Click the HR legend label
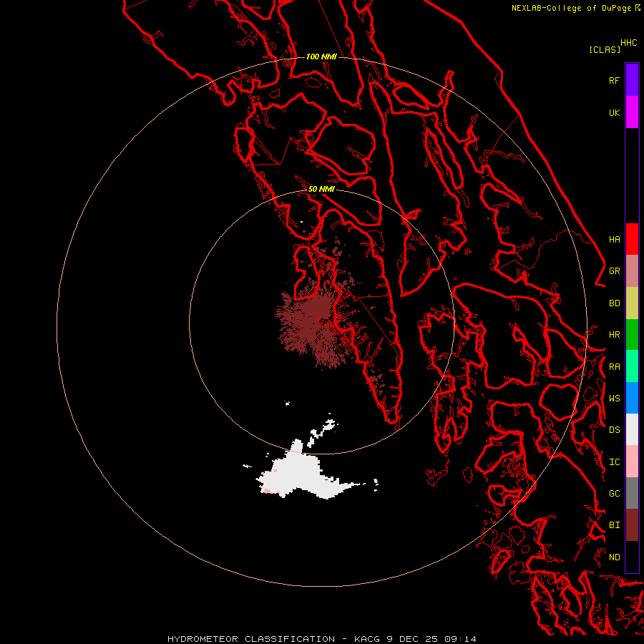This screenshot has width=644, height=644. pyautogui.click(x=614, y=335)
